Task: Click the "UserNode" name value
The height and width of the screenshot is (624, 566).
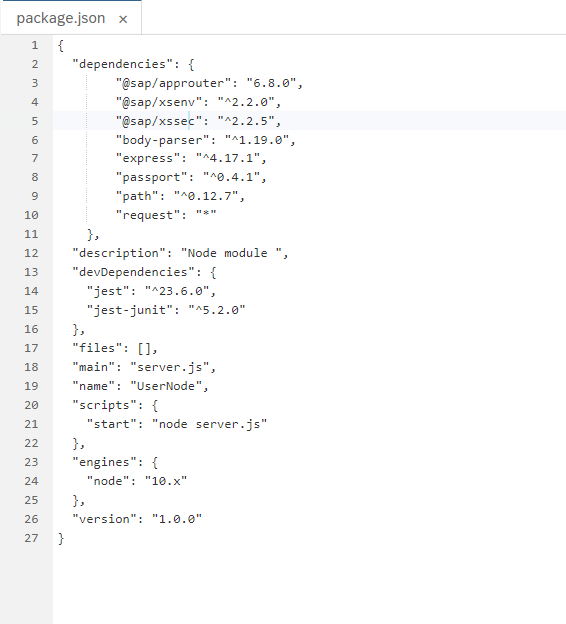Action: [x=166, y=386]
